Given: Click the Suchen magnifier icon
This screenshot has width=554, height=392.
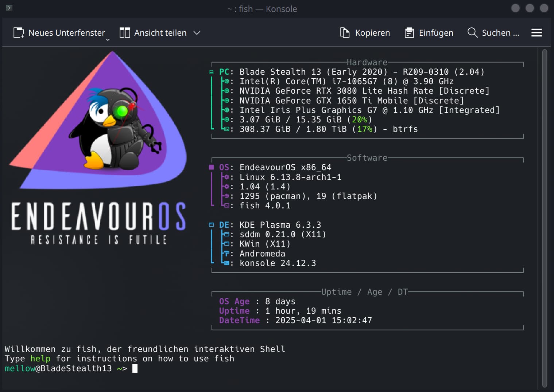Looking at the screenshot, I should click(x=472, y=32).
